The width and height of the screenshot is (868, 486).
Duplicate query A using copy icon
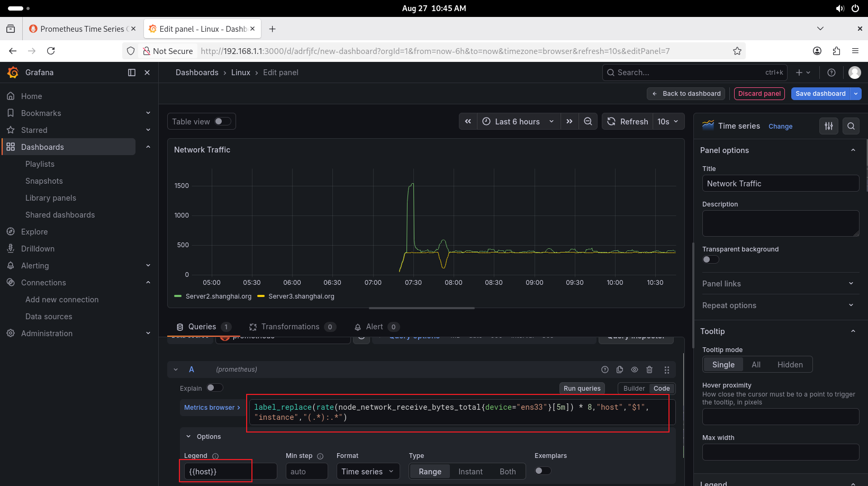click(620, 370)
